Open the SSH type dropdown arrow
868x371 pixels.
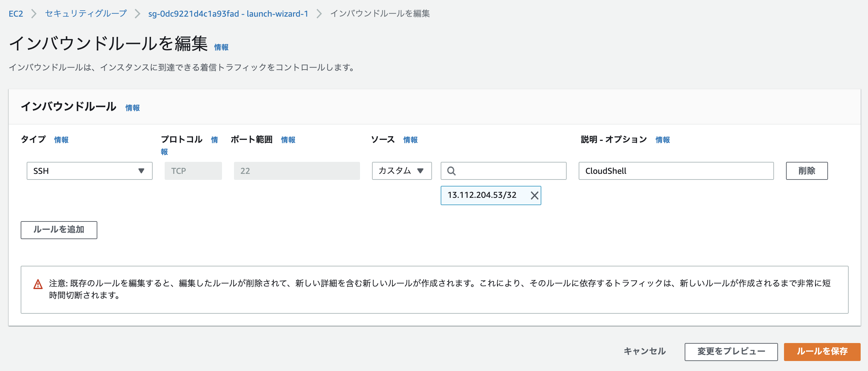coord(142,171)
